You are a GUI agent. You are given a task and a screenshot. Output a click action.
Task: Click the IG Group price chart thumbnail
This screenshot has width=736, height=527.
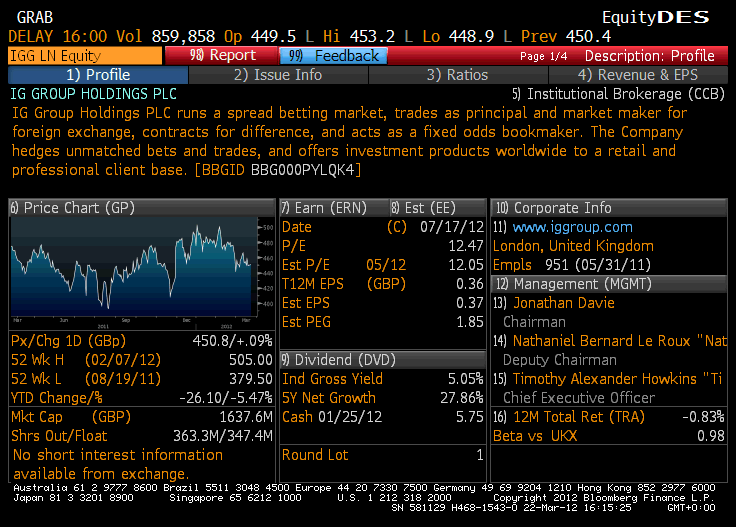[142, 272]
